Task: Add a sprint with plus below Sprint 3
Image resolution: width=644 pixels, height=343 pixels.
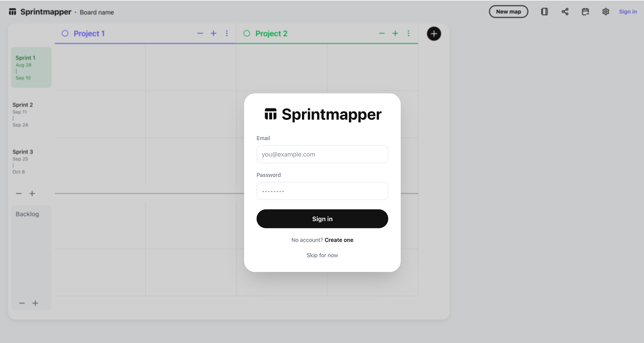Action: coord(32,194)
